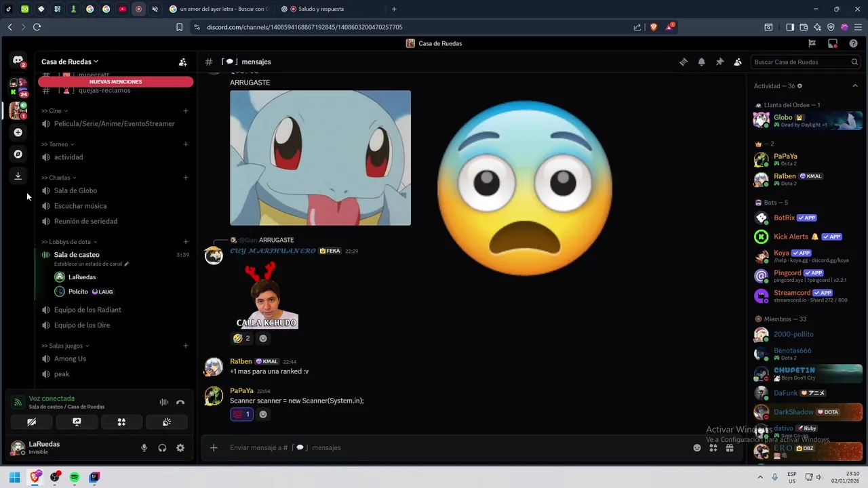Image resolution: width=868 pixels, height=488 pixels.
Task: Add a reaction to the CALLA KCHUDO message
Action: 263,338
